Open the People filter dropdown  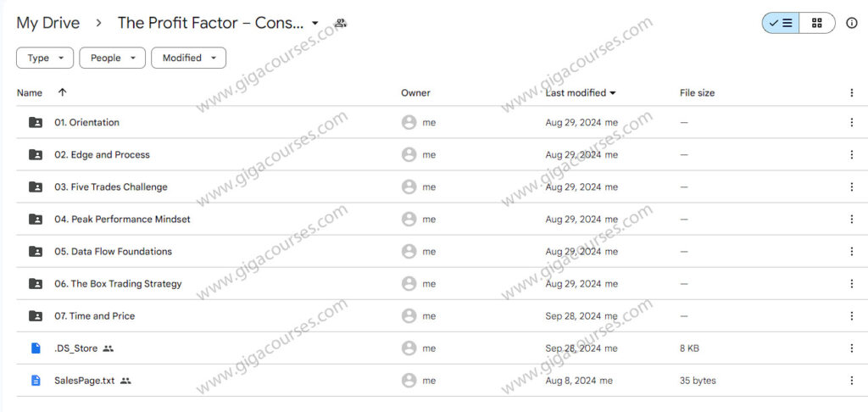point(112,58)
